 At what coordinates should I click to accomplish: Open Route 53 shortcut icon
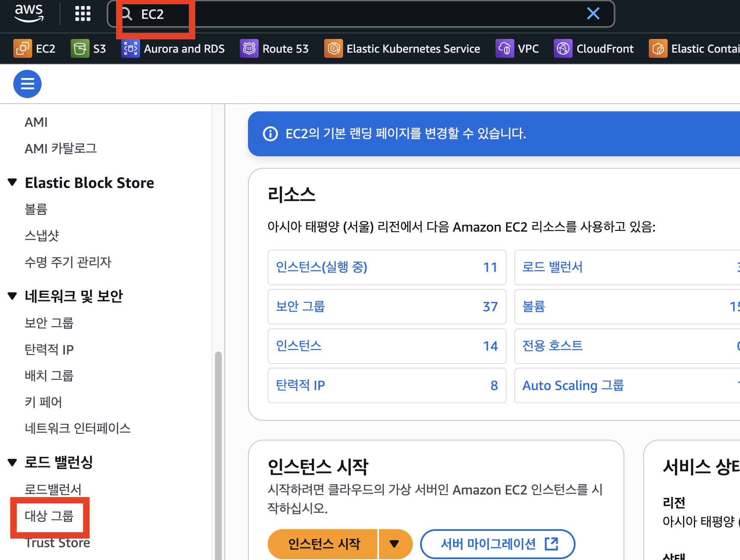249,49
